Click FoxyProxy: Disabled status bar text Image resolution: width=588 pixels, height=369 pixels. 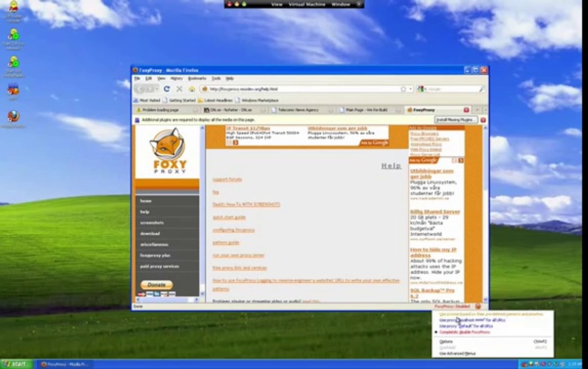click(x=452, y=306)
